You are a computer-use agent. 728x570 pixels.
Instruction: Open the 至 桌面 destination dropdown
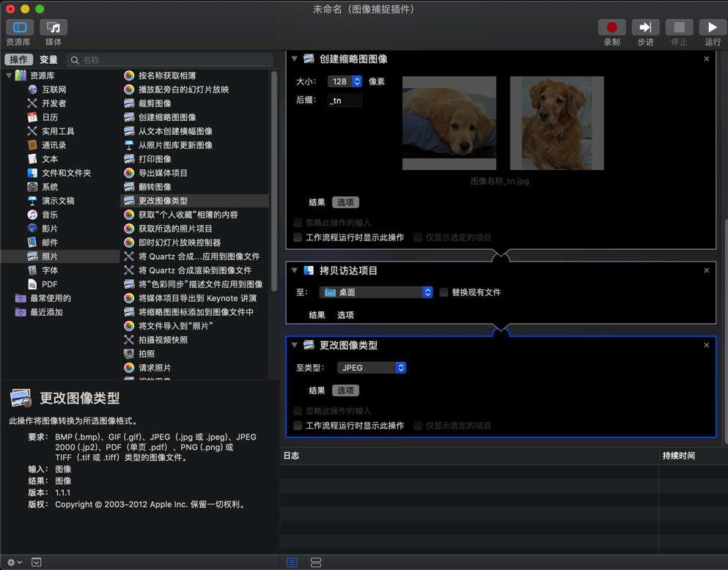[x=376, y=292]
